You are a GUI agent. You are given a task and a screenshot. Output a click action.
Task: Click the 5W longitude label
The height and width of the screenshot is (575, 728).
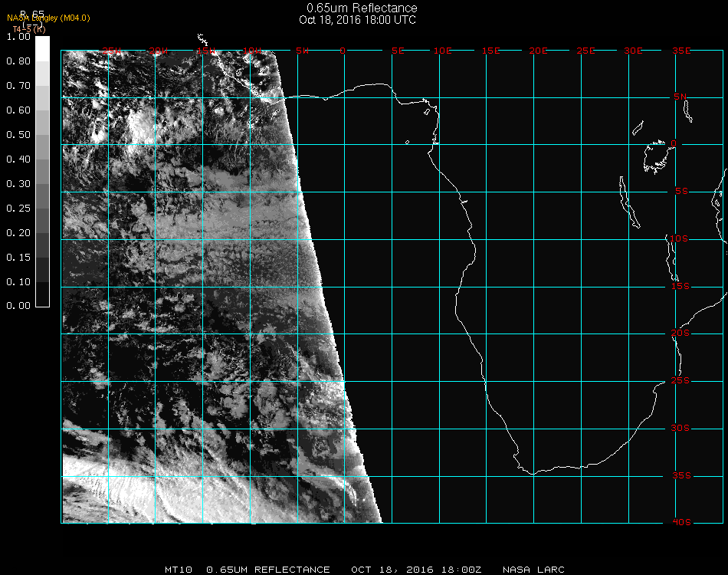302,51
